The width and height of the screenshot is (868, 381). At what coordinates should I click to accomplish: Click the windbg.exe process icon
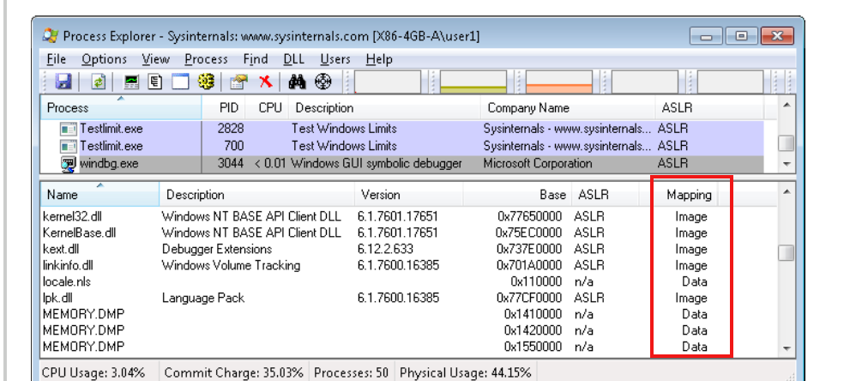point(68,164)
